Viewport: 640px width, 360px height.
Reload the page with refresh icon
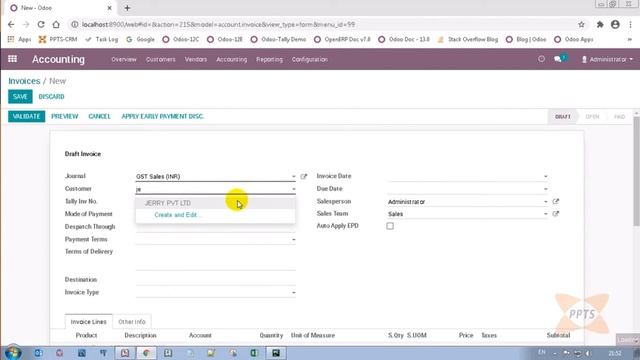click(x=41, y=25)
